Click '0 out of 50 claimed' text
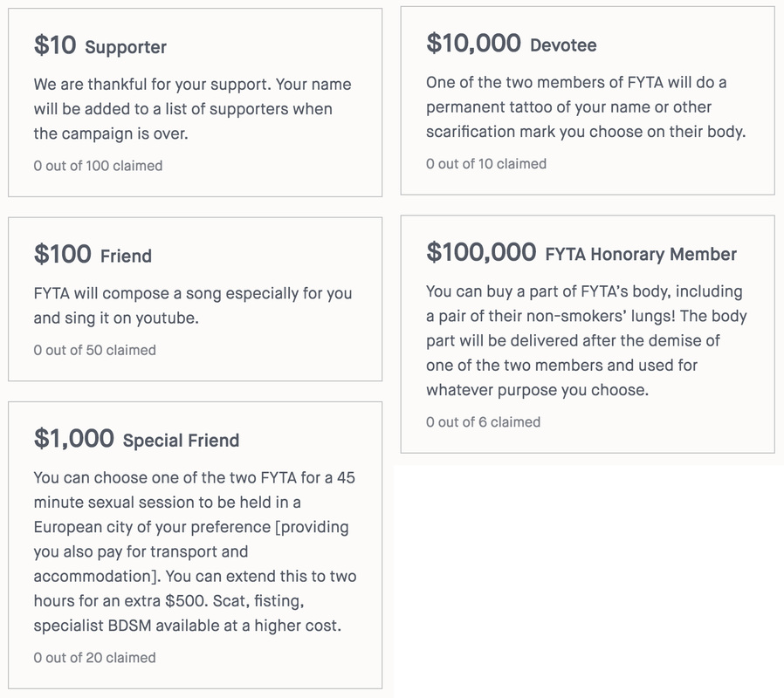This screenshot has height=698, width=784. (95, 350)
